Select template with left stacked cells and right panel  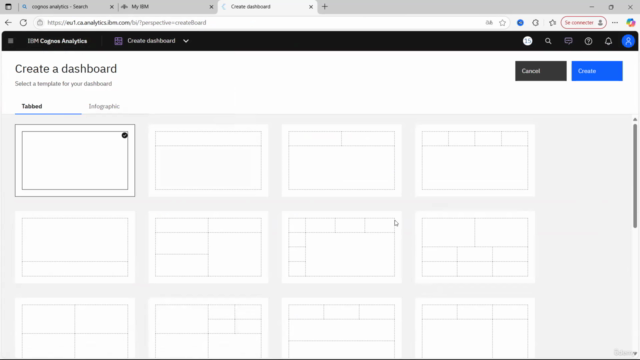pyautogui.click(x=208, y=247)
